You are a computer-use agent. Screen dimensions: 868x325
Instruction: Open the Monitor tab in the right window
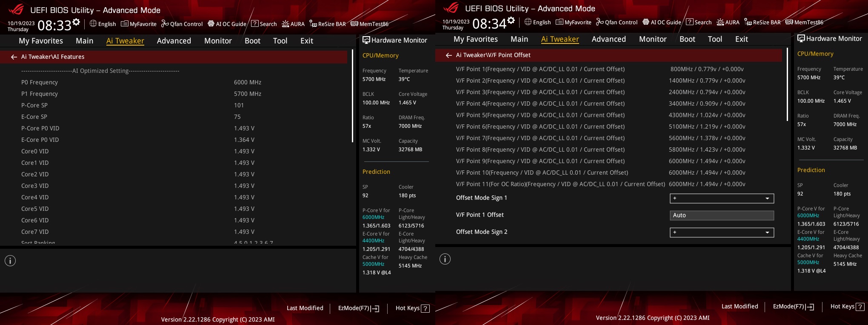pyautogui.click(x=653, y=39)
